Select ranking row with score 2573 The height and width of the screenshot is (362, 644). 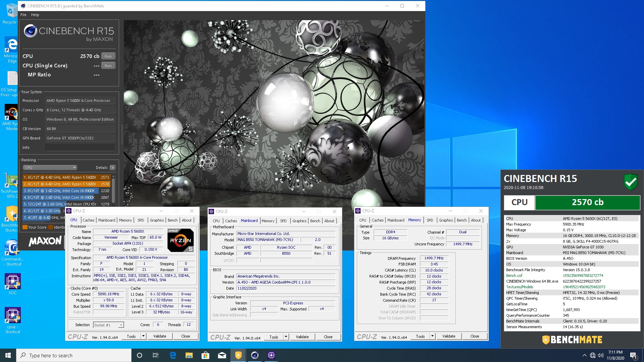[66, 177]
